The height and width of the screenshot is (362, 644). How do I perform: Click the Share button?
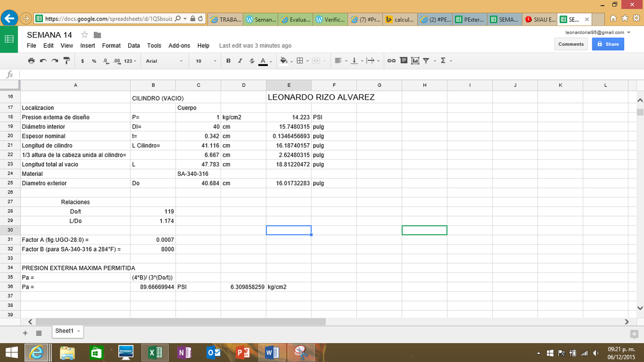point(608,44)
